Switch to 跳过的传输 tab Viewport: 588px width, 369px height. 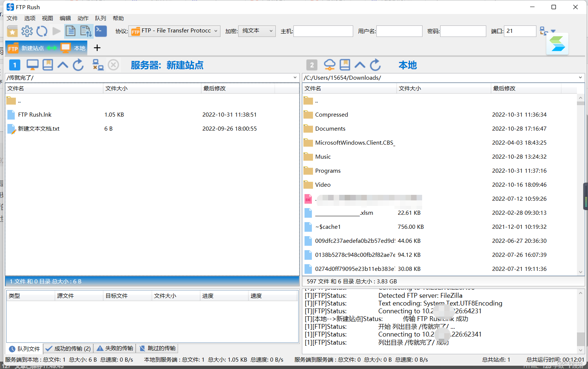[157, 348]
